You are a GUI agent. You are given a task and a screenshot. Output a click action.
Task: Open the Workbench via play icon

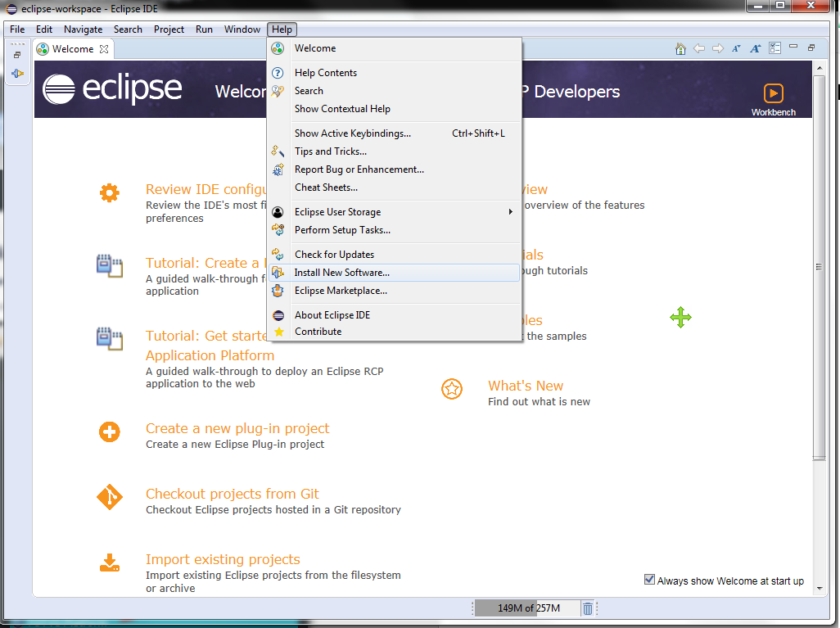773,93
